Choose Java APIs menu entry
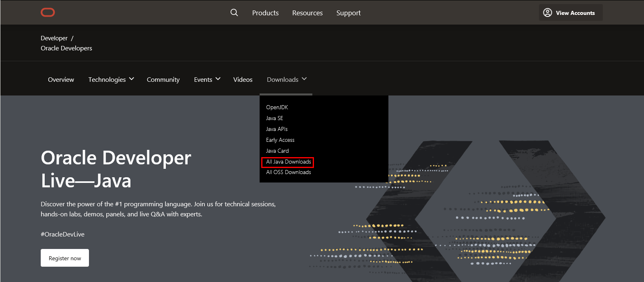Image resolution: width=644 pixels, height=282 pixels. coord(277,129)
